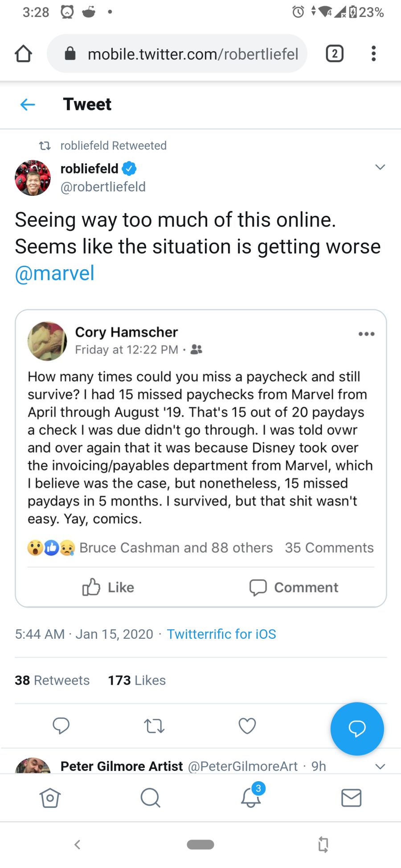Open the browser three-dot overflow menu
401x868 pixels.
tap(373, 53)
